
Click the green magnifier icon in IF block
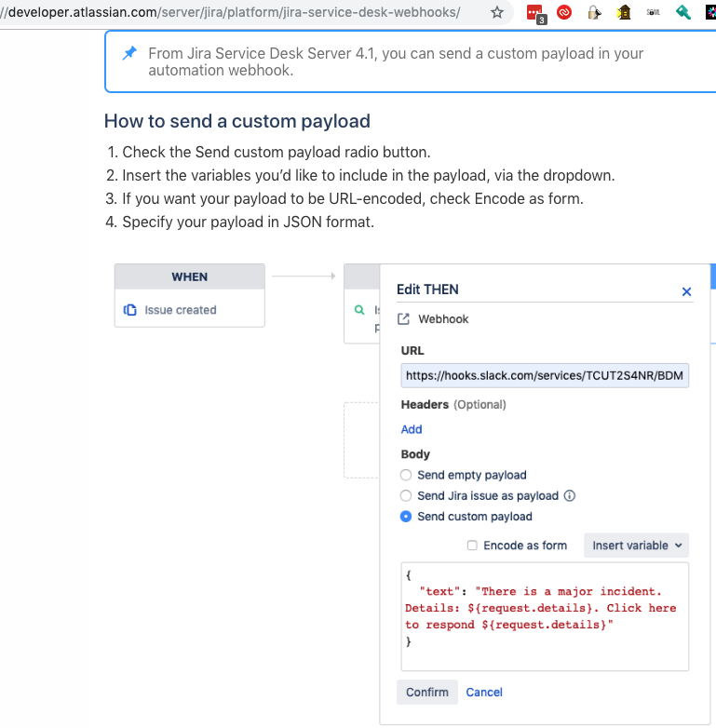(358, 310)
